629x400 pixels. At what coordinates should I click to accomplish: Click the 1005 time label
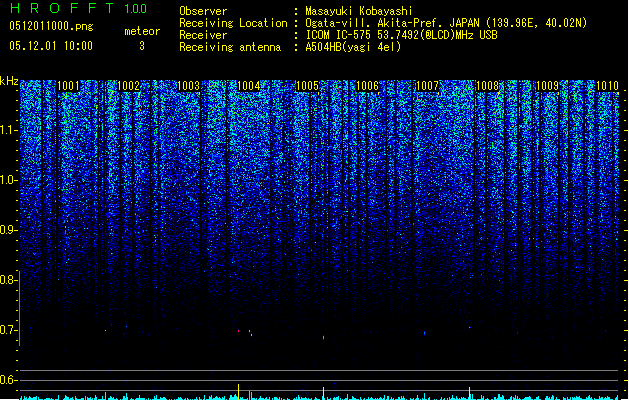[307, 86]
